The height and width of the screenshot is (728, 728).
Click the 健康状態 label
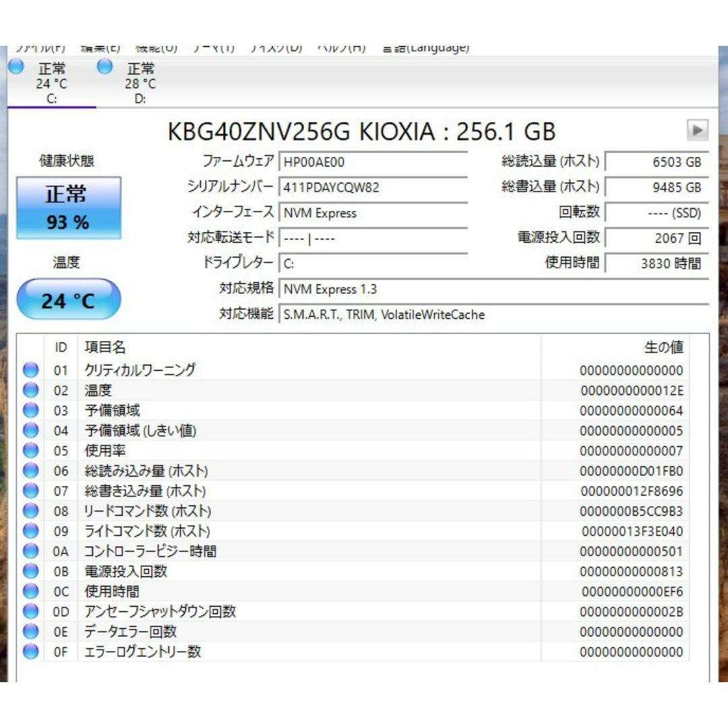(x=66, y=160)
